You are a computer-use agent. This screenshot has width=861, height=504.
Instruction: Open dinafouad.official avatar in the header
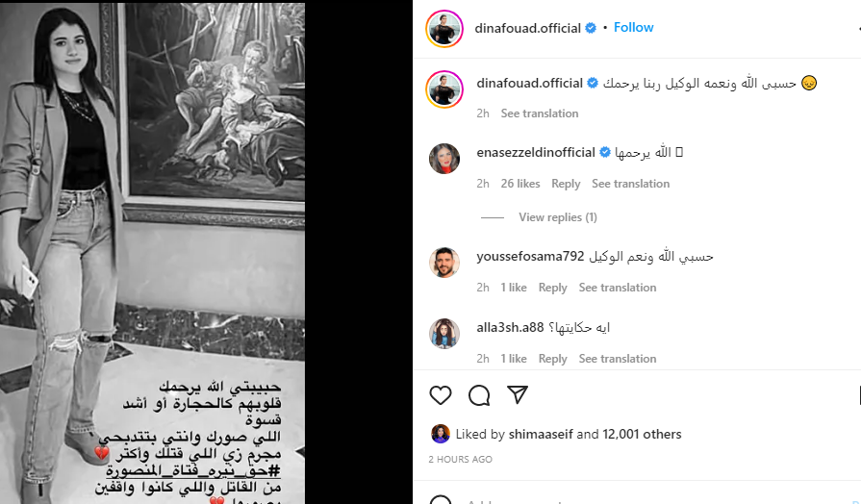point(444,29)
